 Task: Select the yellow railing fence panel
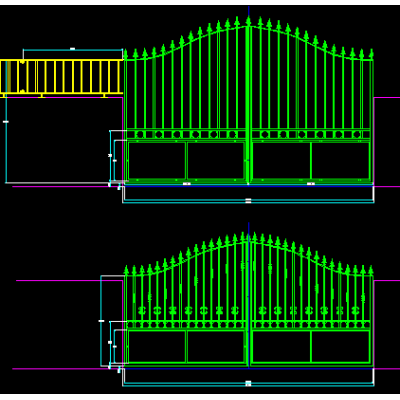point(61,79)
